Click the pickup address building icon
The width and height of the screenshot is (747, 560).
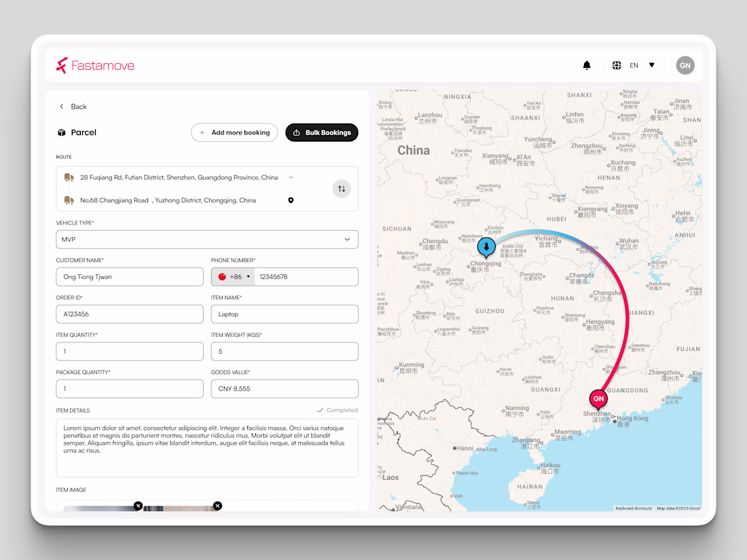[69, 177]
